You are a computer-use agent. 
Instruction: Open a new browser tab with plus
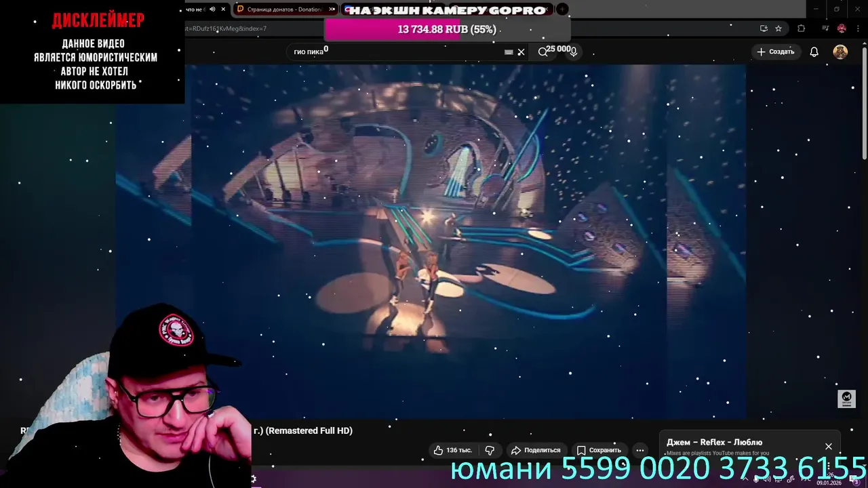[x=562, y=9]
